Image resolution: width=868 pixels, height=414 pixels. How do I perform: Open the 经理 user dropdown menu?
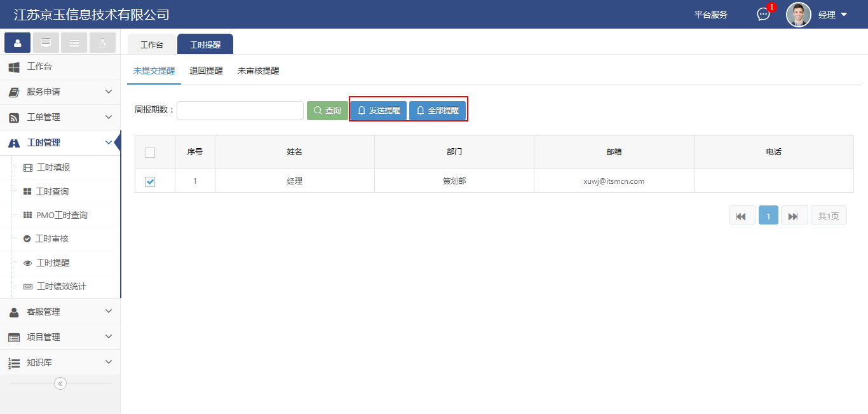pyautogui.click(x=832, y=15)
